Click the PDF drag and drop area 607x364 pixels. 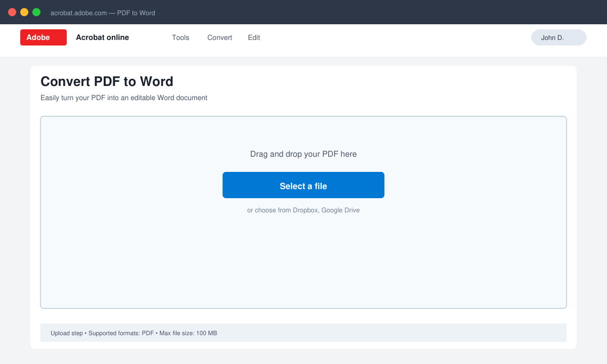coord(303,212)
